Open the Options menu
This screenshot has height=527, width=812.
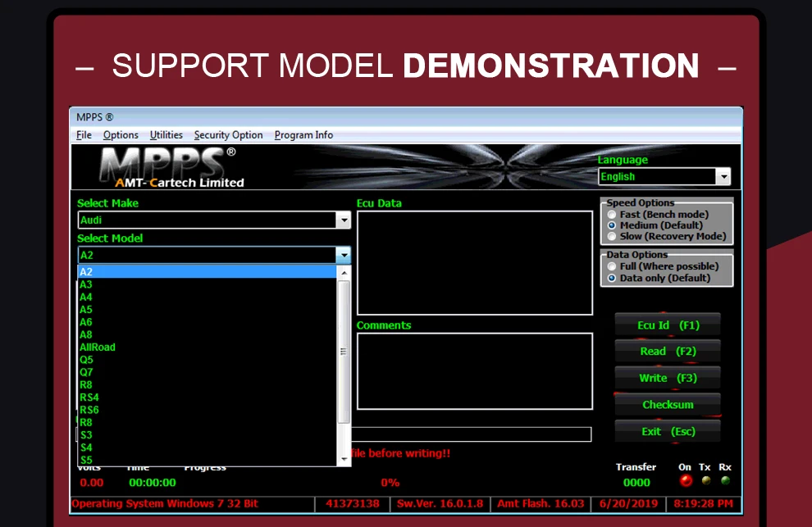click(x=121, y=135)
